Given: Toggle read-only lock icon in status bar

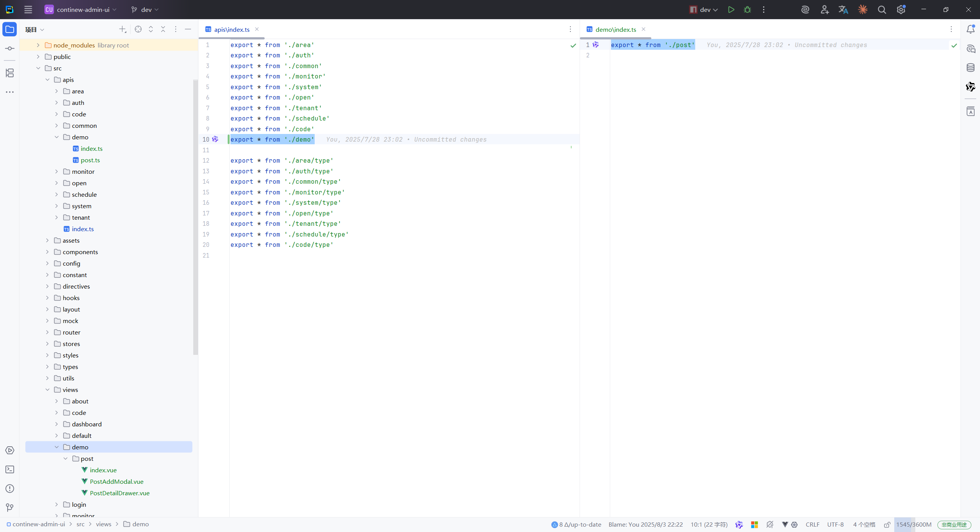Looking at the screenshot, I should (x=887, y=524).
